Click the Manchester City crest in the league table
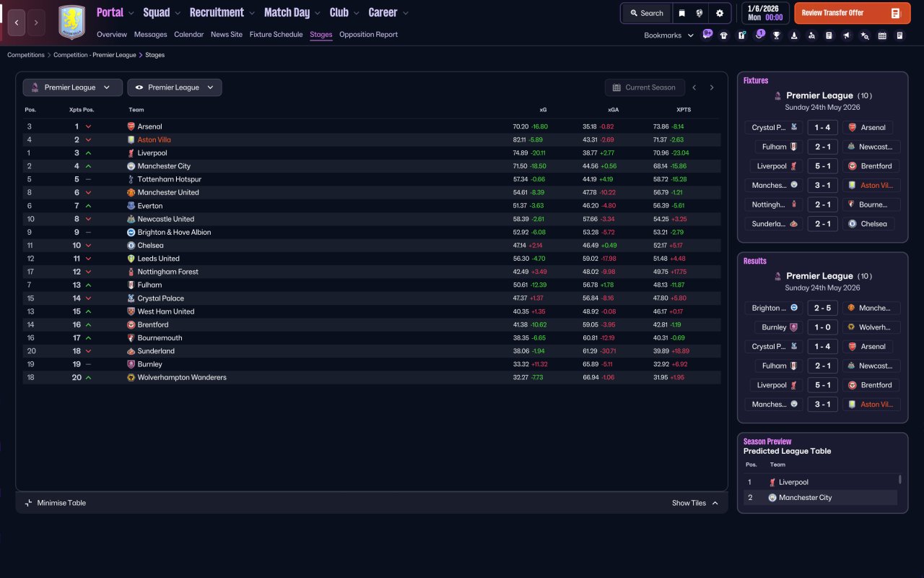 [x=131, y=166]
